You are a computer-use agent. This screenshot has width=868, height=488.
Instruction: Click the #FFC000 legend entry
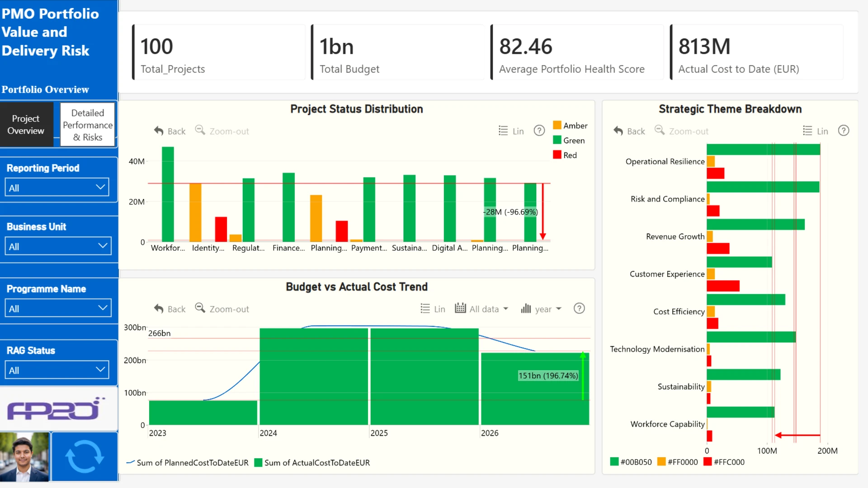724,462
